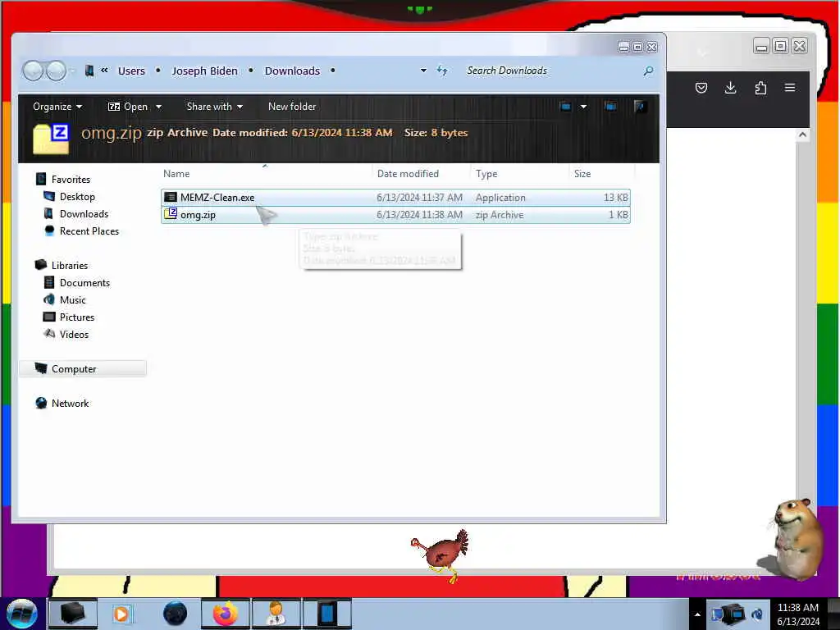Screen dimensions: 840x630
Task: Click the Refresh button beside the address bar
Action: pos(442,71)
